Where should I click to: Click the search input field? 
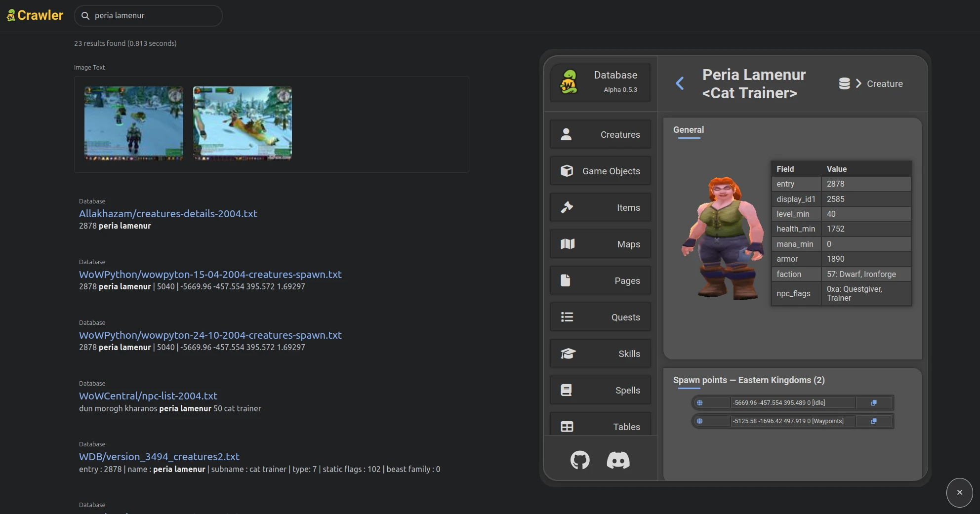pyautogui.click(x=148, y=16)
